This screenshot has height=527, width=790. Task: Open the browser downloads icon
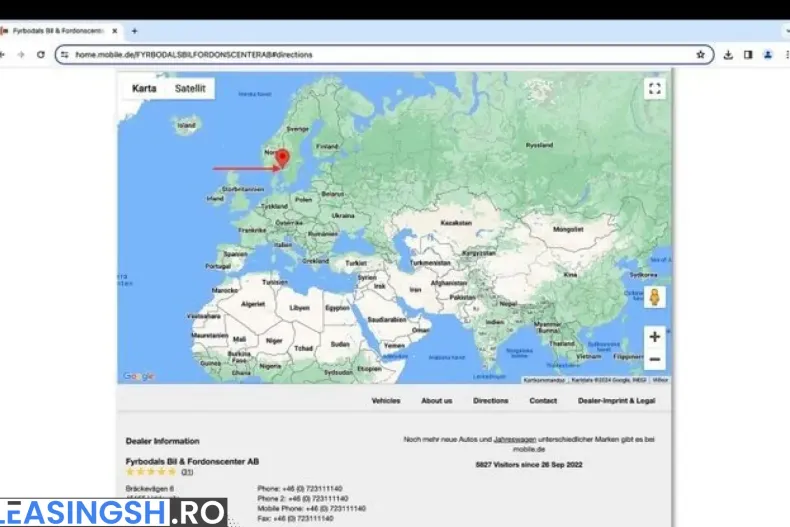click(728, 54)
